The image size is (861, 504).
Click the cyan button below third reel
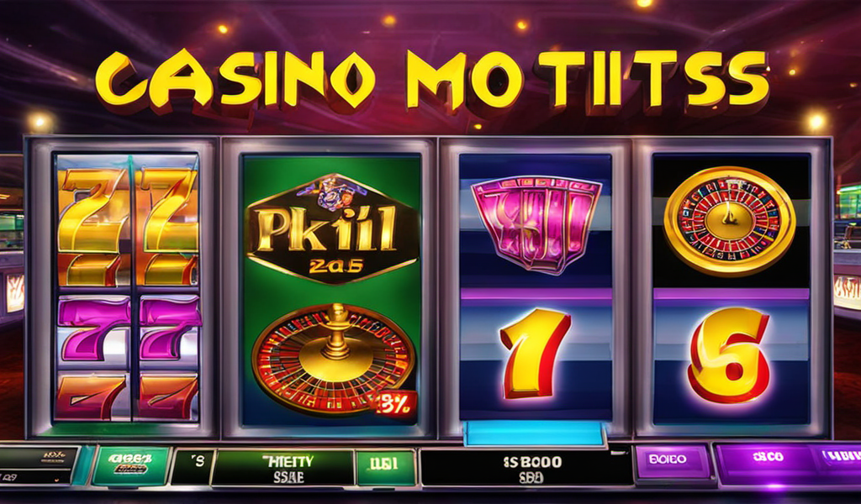[534, 433]
